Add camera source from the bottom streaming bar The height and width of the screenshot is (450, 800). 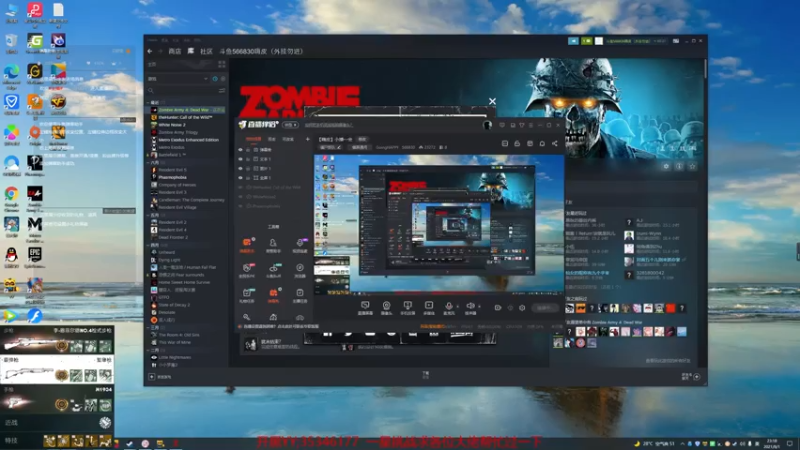pyautogui.click(x=386, y=308)
